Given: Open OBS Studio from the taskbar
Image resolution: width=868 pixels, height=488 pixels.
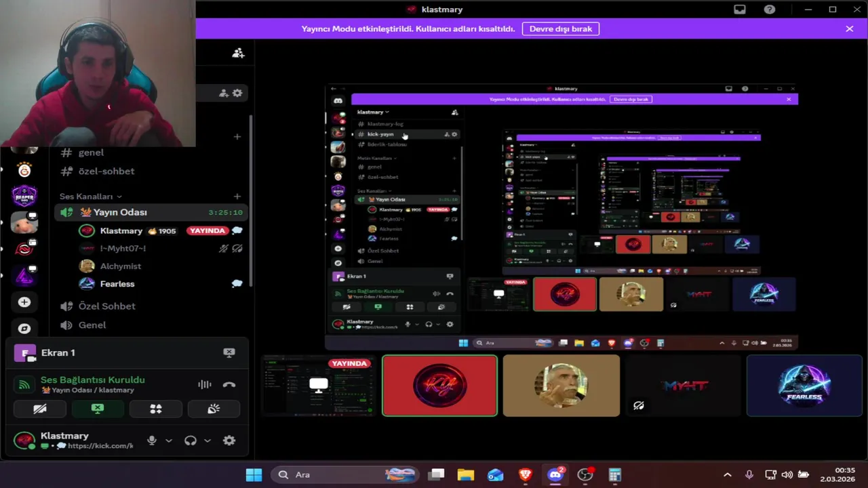Looking at the screenshot, I should pos(585,474).
